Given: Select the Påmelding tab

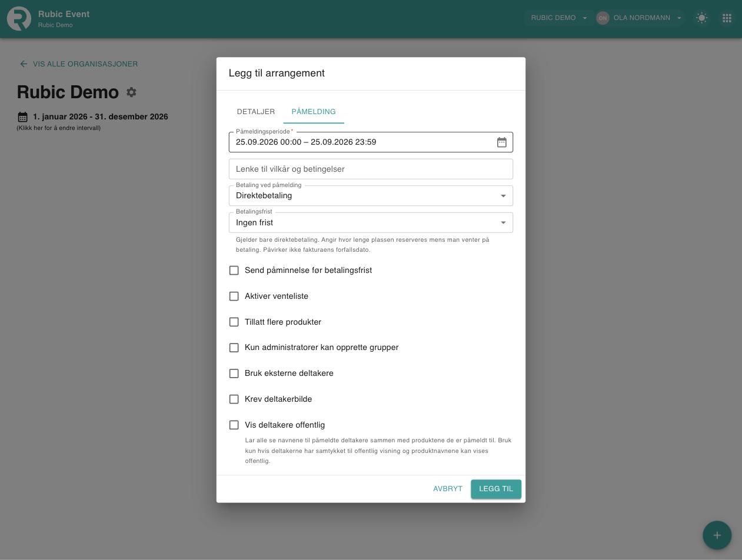Looking at the screenshot, I should coord(314,112).
